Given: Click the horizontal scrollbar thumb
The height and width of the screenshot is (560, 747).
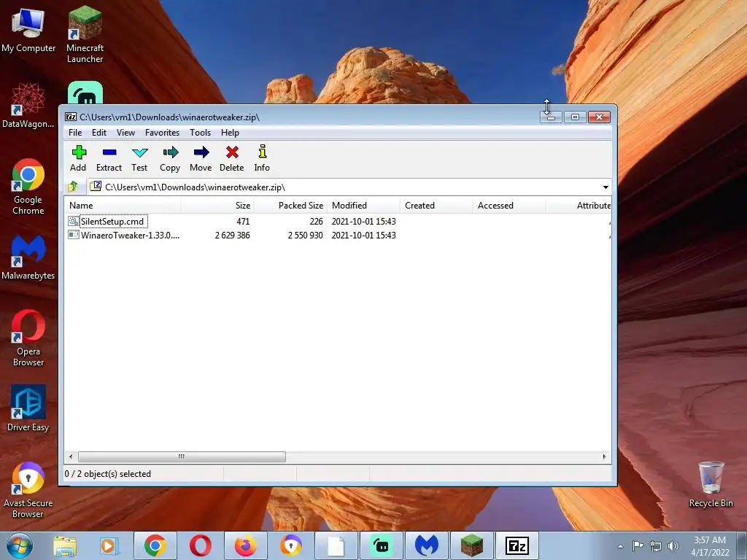Looking at the screenshot, I should click(x=182, y=456).
